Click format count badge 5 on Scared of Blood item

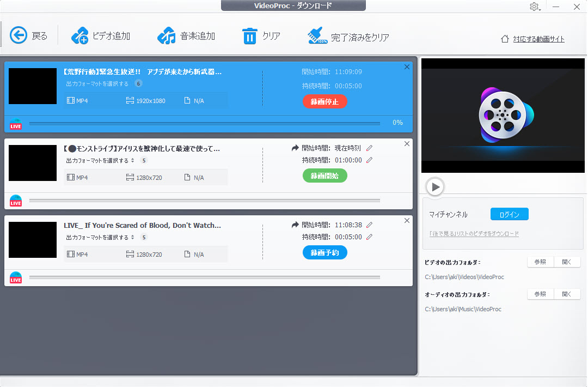pyautogui.click(x=144, y=238)
